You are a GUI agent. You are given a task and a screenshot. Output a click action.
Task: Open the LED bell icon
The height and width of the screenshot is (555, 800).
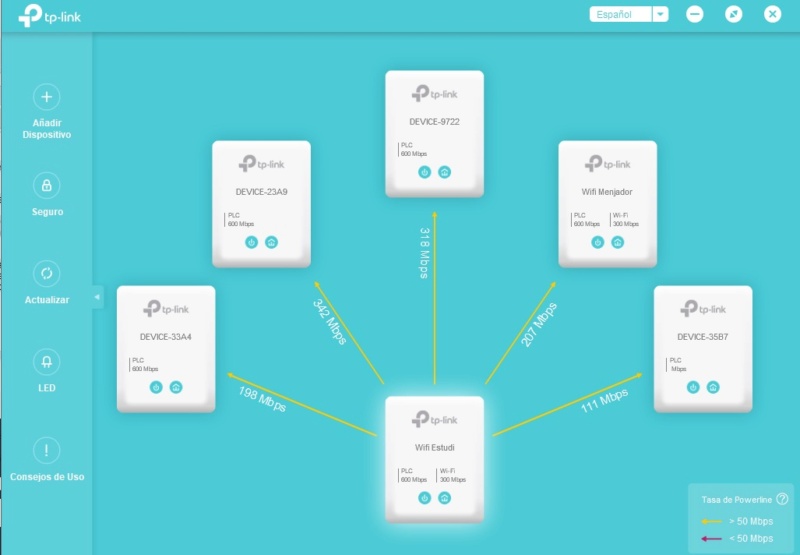[46, 362]
